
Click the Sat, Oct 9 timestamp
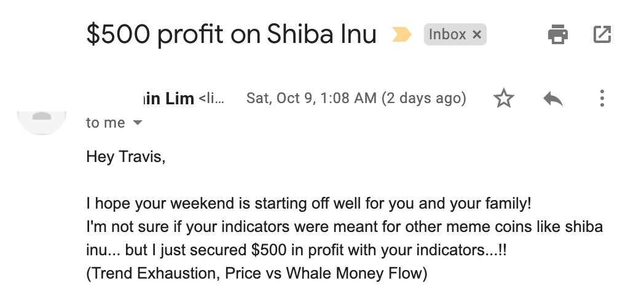click(x=356, y=98)
